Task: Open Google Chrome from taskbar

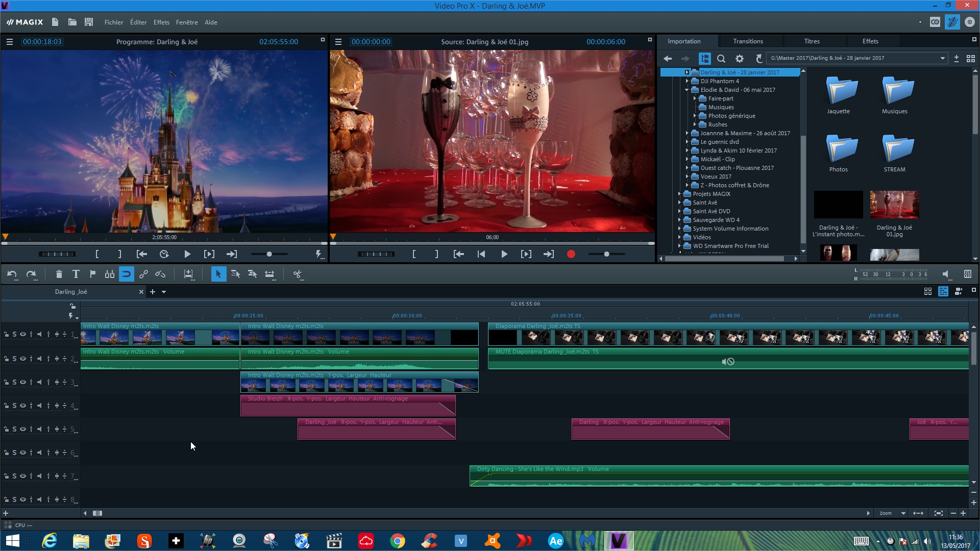Action: [x=398, y=540]
